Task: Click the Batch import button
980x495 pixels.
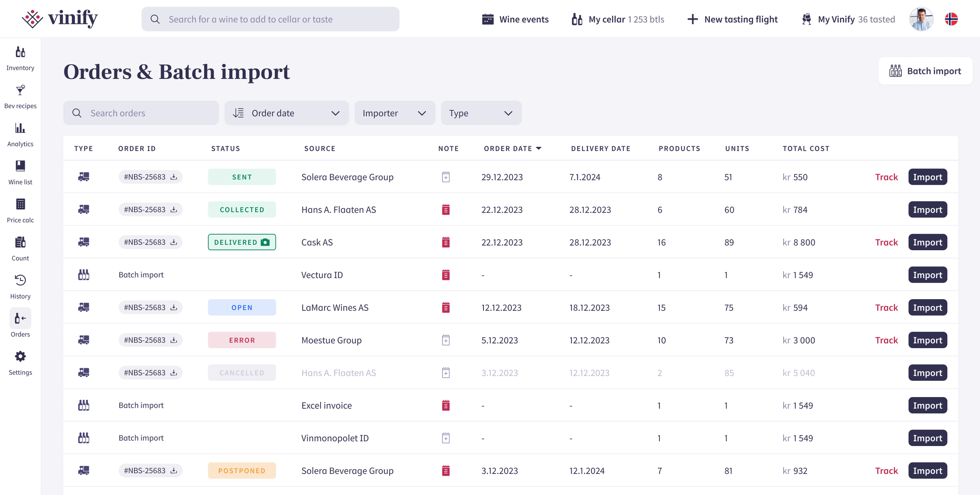Action: pos(925,71)
